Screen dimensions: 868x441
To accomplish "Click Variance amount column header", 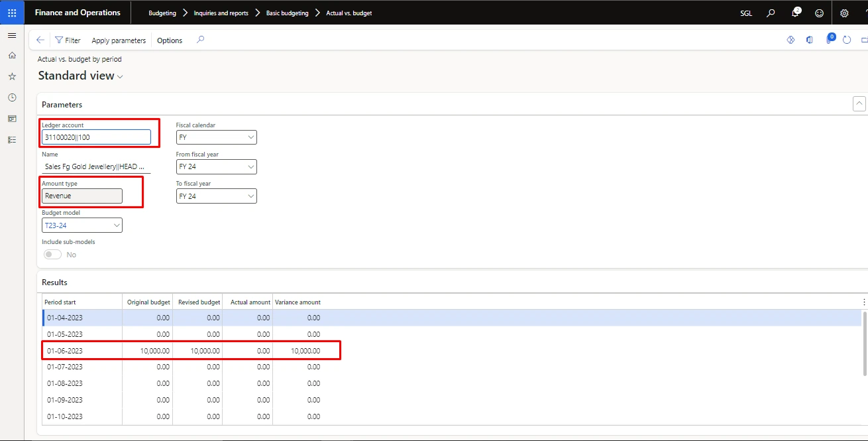I will click(298, 302).
